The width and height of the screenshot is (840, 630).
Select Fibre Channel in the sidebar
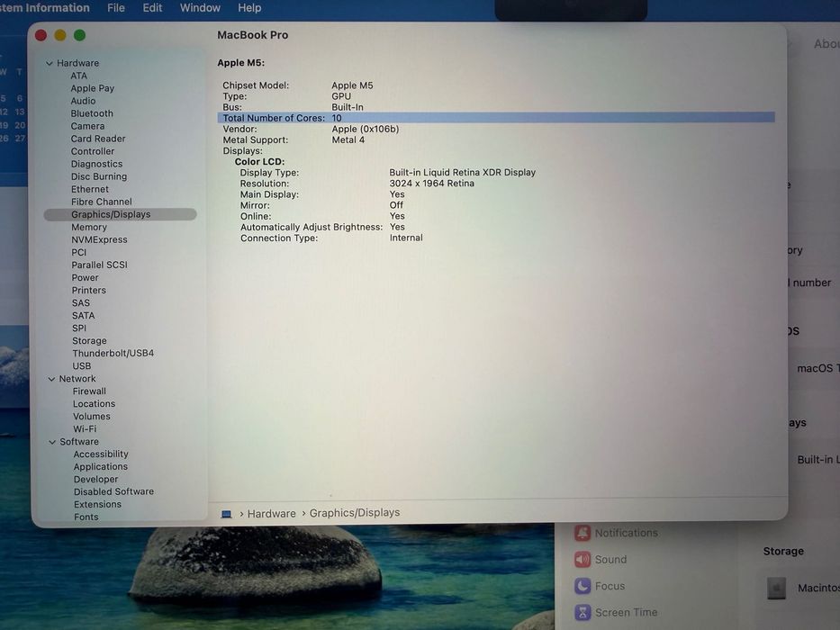click(x=101, y=202)
